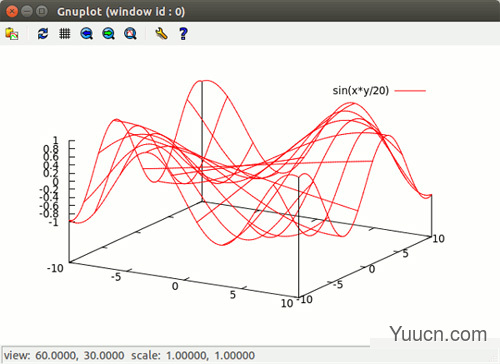Maximize the Gnuplot window
Screen dimensions: 500x364
pos(42,11)
